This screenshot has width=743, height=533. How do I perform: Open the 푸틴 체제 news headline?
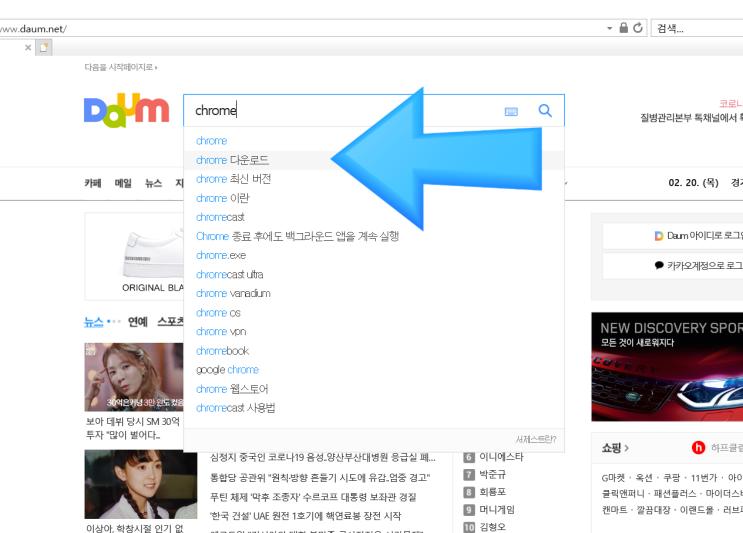313,497
